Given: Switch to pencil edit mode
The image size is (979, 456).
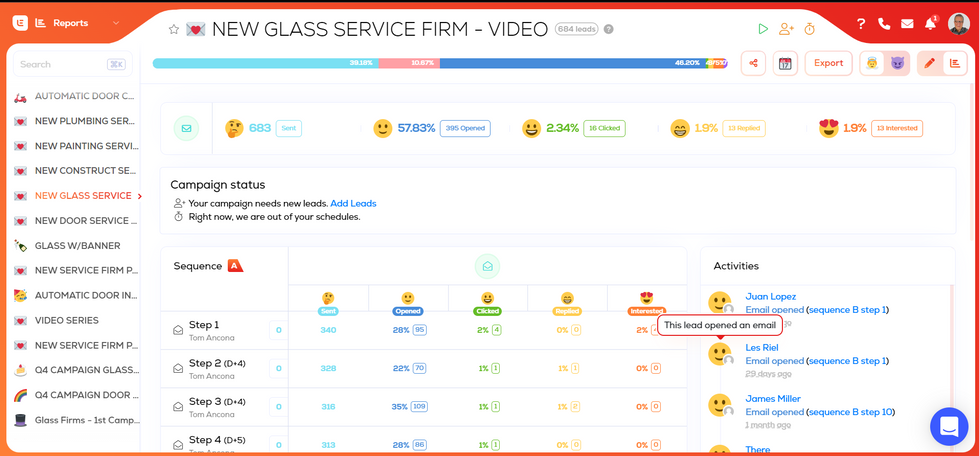Looking at the screenshot, I should click(x=929, y=63).
